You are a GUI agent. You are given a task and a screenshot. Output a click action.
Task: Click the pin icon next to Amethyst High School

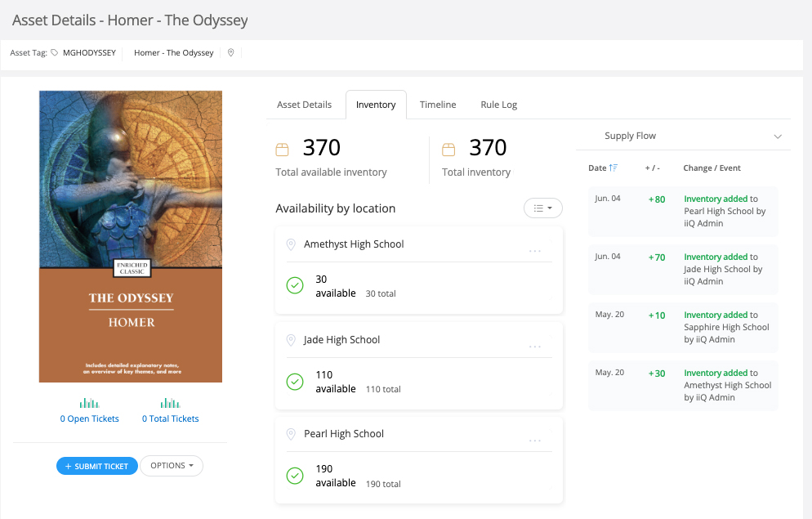(291, 244)
